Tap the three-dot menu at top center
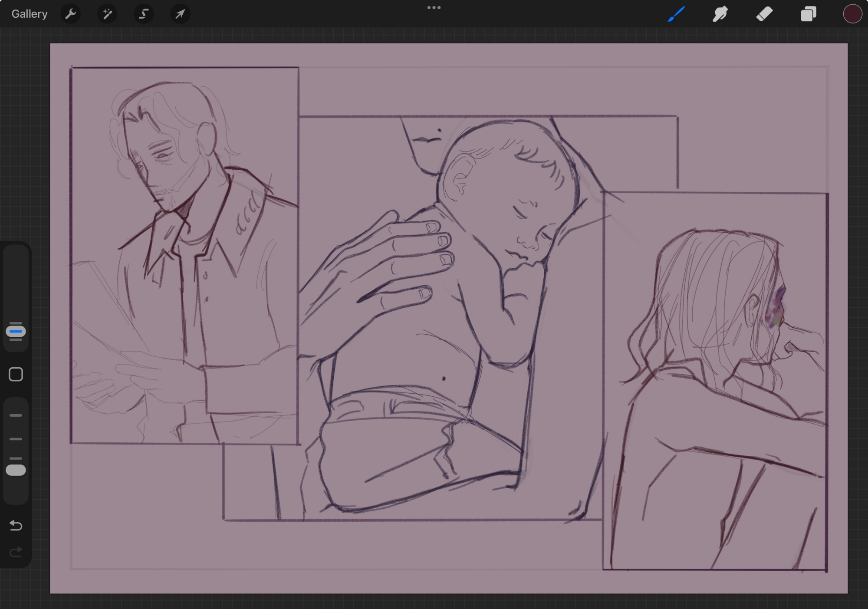 434,8
